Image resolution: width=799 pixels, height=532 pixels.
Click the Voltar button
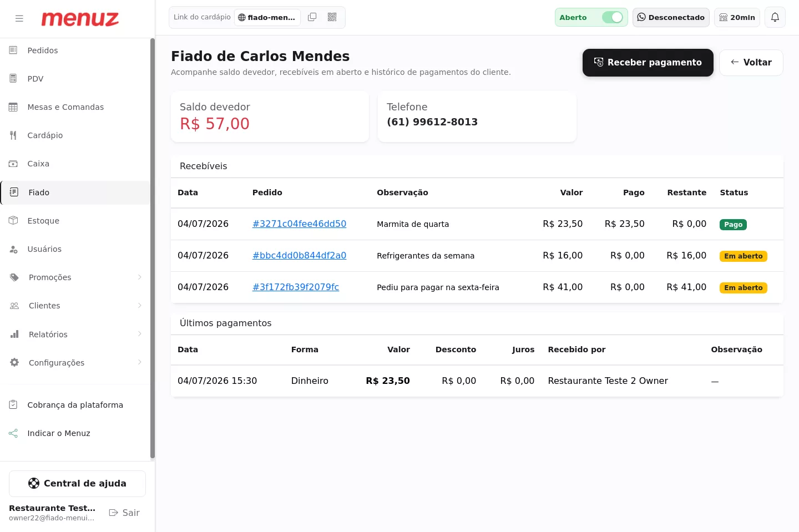[751, 63]
